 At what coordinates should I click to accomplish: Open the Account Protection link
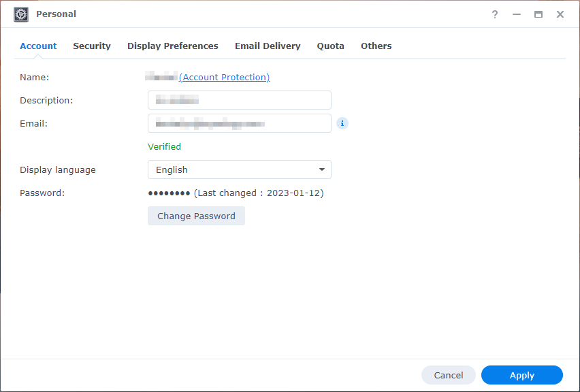coord(224,77)
